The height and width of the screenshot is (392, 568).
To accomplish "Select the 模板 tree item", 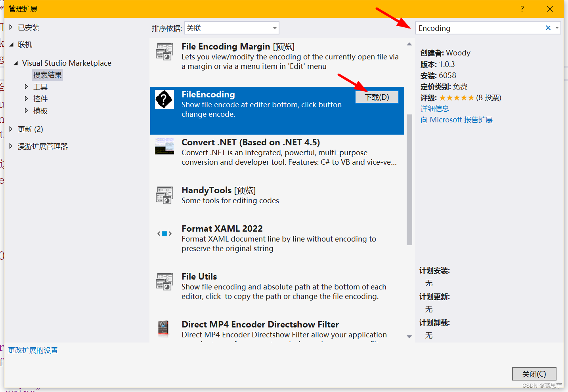I will click(40, 110).
